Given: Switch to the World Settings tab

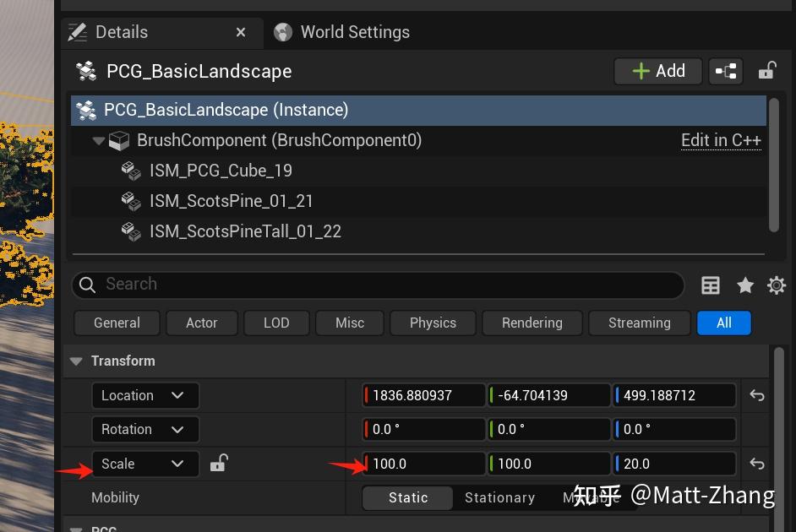Looking at the screenshot, I should coord(354,32).
